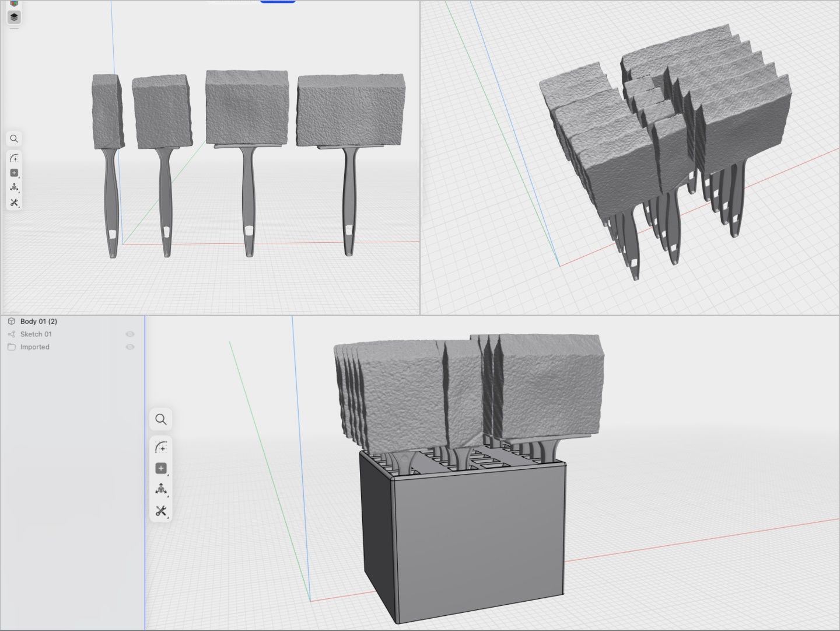Click the search magnifier beside the four brushes
This screenshot has width=840, height=631.
tap(14, 139)
